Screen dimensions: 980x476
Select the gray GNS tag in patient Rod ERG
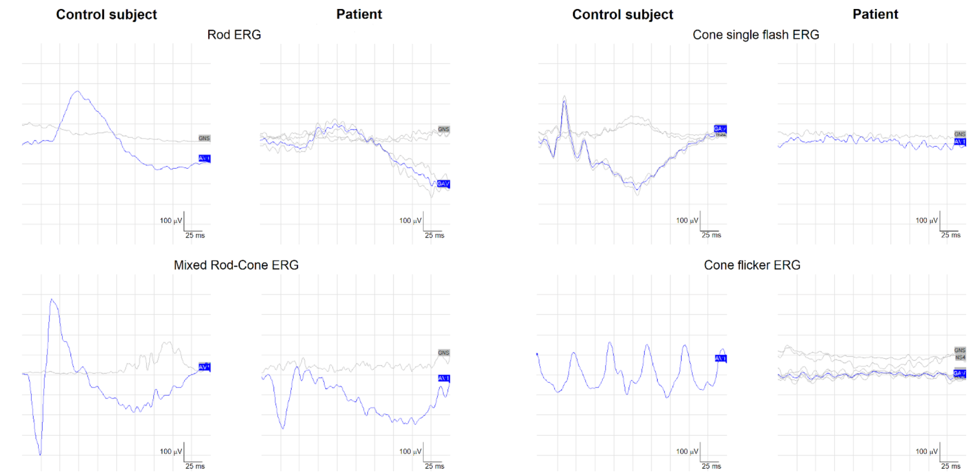click(x=444, y=129)
